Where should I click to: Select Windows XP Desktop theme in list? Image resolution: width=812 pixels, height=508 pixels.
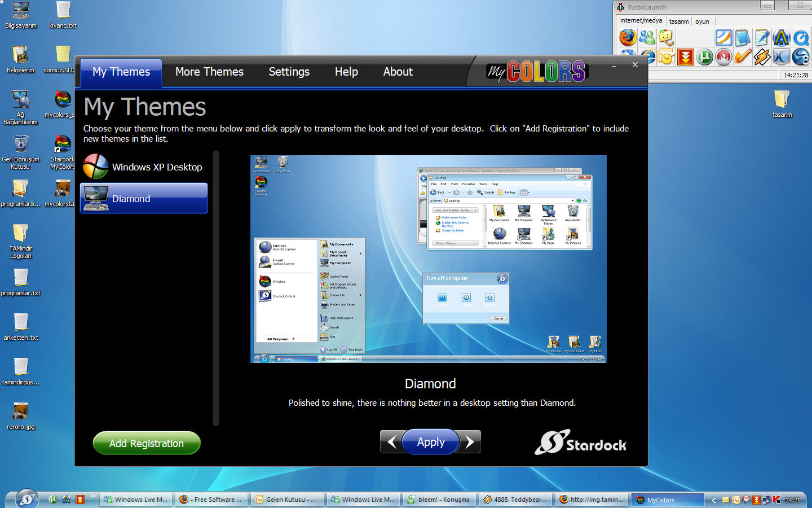pos(144,167)
